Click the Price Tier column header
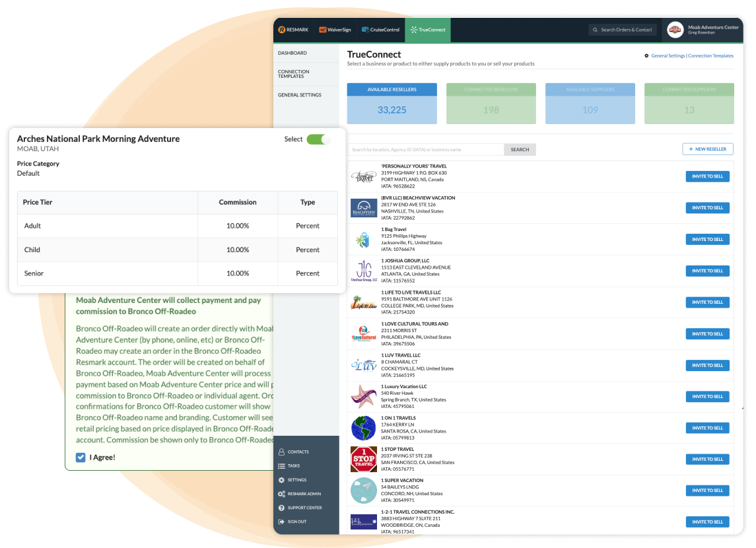Image resolution: width=756 pixels, height=548 pixels. (108, 203)
